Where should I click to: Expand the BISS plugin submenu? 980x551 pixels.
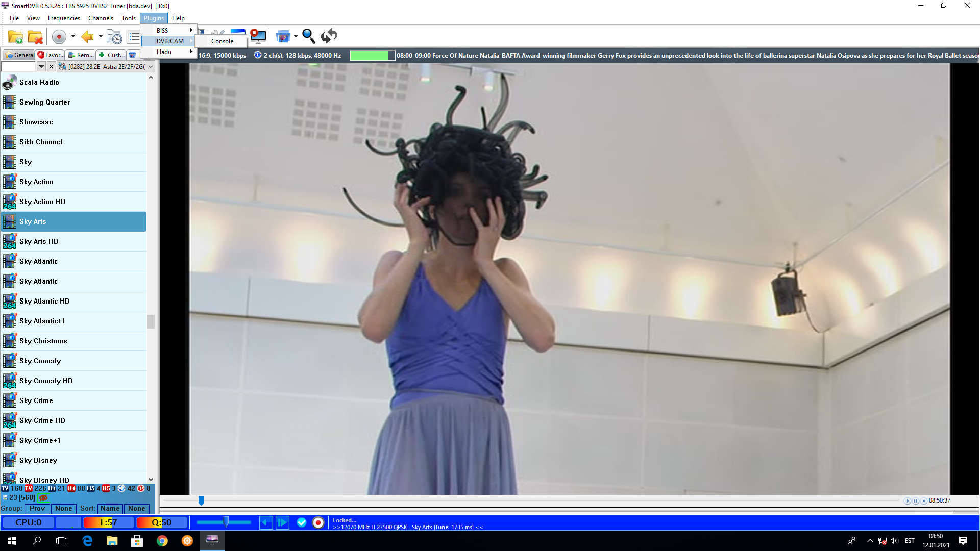click(169, 31)
